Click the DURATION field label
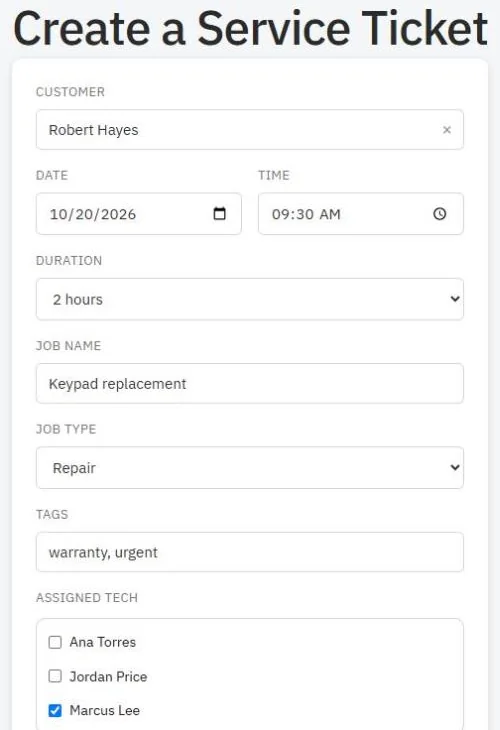The width and height of the screenshot is (500, 730). point(69,260)
